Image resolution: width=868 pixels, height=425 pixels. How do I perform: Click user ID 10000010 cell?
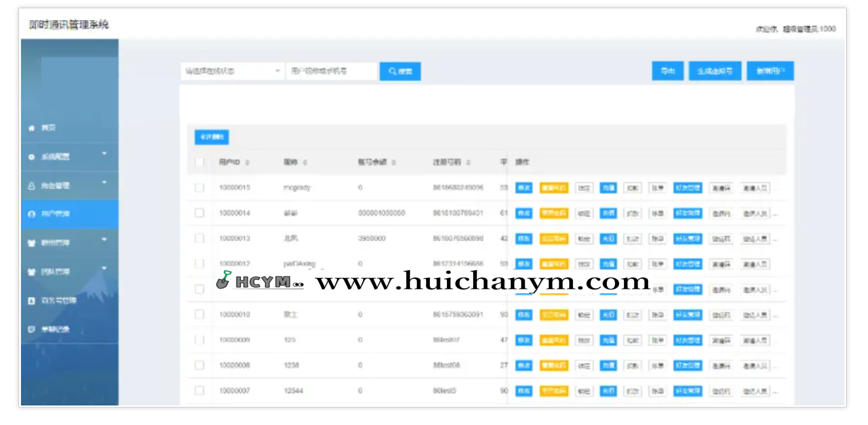[234, 314]
